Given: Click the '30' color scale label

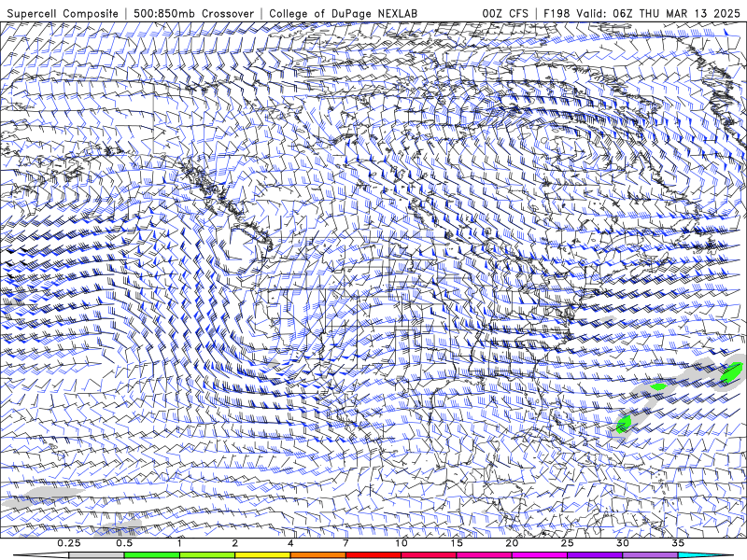Looking at the screenshot, I should point(622,543).
